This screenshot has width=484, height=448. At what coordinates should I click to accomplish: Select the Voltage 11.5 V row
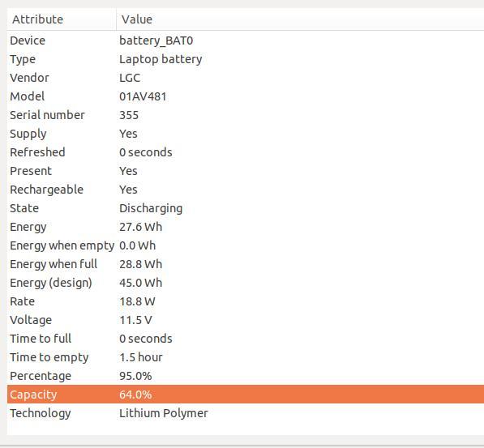[x=246, y=320]
